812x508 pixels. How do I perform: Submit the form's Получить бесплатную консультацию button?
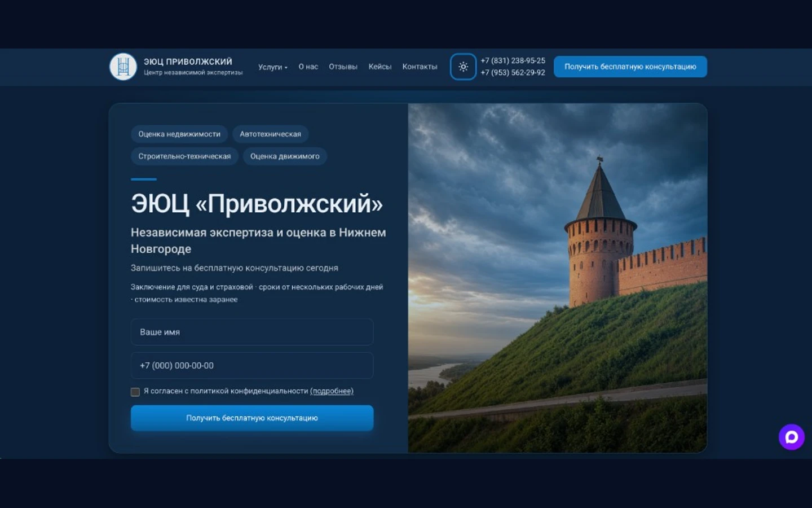252,418
